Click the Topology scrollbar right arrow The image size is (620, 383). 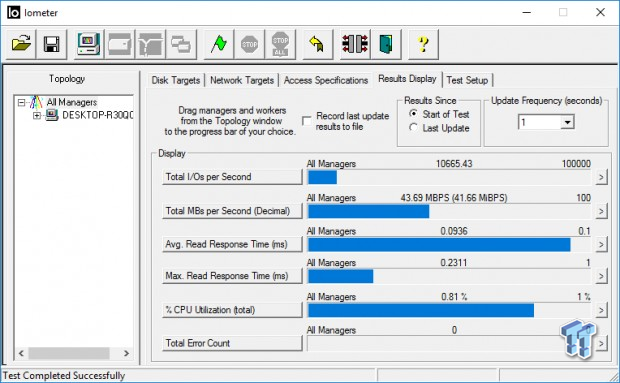[x=127, y=353]
